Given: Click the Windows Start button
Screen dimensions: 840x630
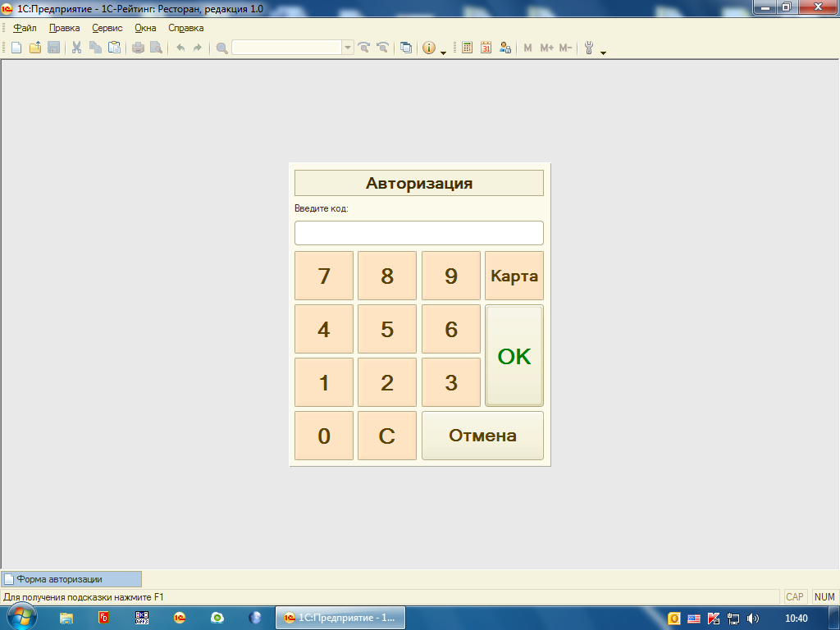Looking at the screenshot, I should tap(22, 618).
